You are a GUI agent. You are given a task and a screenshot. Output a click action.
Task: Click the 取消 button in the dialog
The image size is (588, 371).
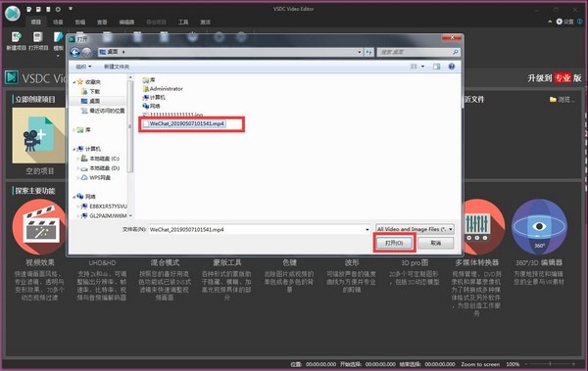[436, 243]
